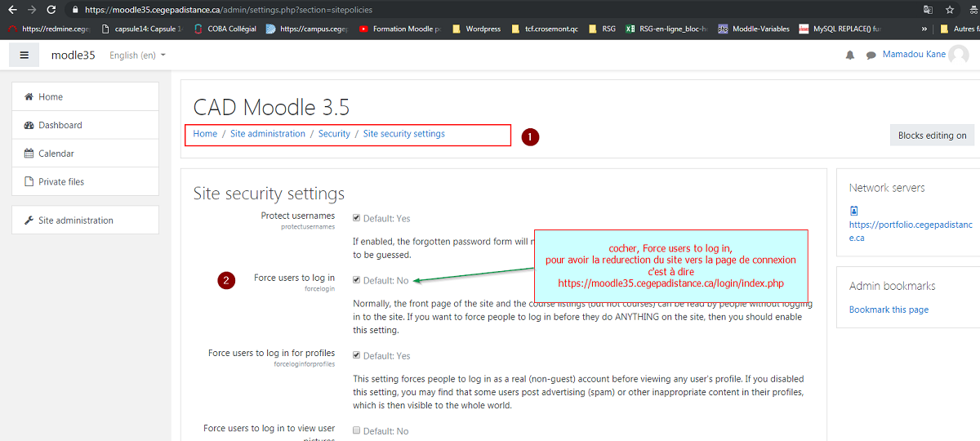Click the Blocks editing on button
Image resolution: width=980 pixels, height=441 pixels.
(932, 136)
